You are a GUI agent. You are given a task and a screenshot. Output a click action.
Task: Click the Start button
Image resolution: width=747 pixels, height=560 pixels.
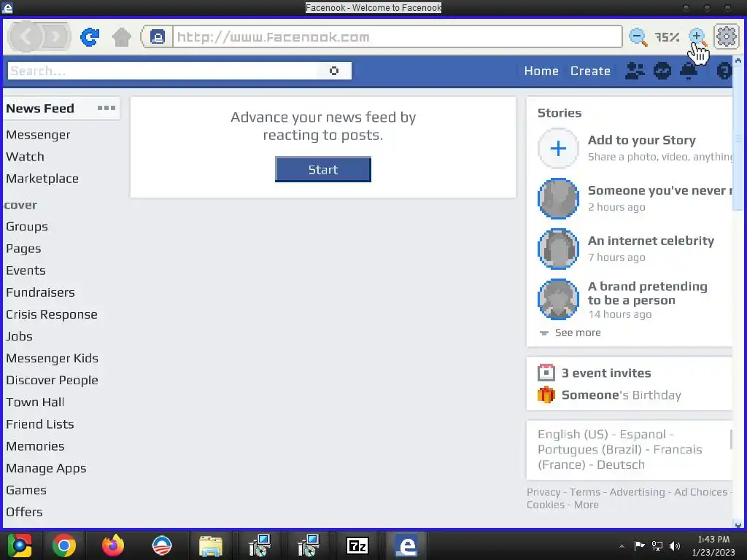coord(323,169)
